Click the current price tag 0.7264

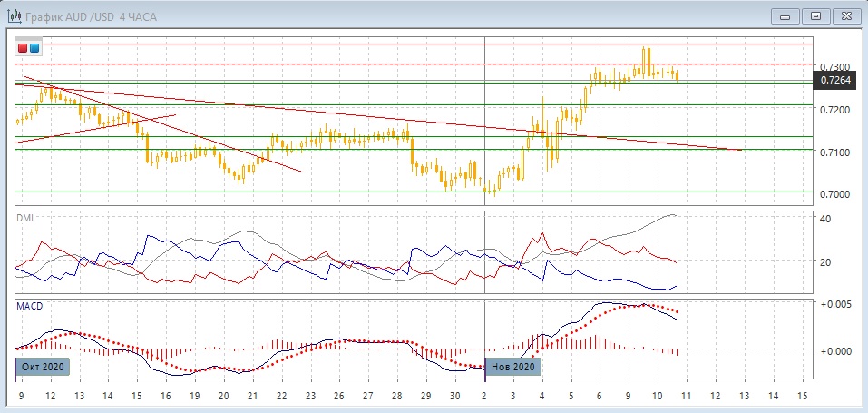(x=835, y=80)
